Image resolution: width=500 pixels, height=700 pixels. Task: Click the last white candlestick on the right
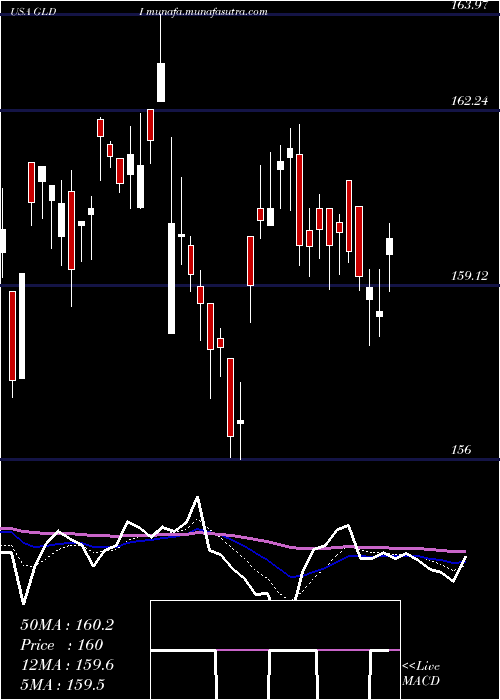tap(390, 246)
